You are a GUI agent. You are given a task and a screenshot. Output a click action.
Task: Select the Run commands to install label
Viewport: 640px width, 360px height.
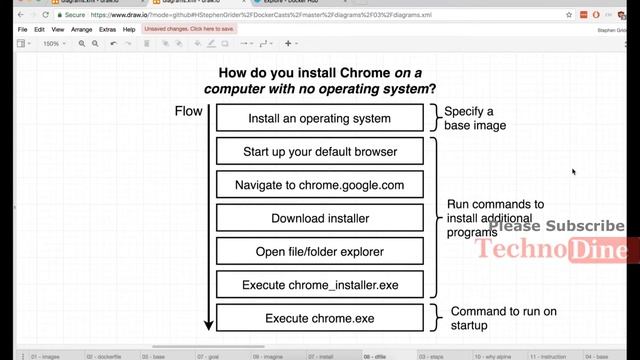click(x=496, y=218)
